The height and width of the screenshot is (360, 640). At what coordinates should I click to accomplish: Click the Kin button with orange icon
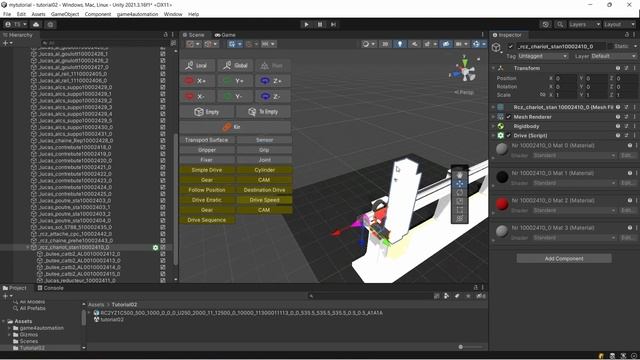click(x=235, y=127)
